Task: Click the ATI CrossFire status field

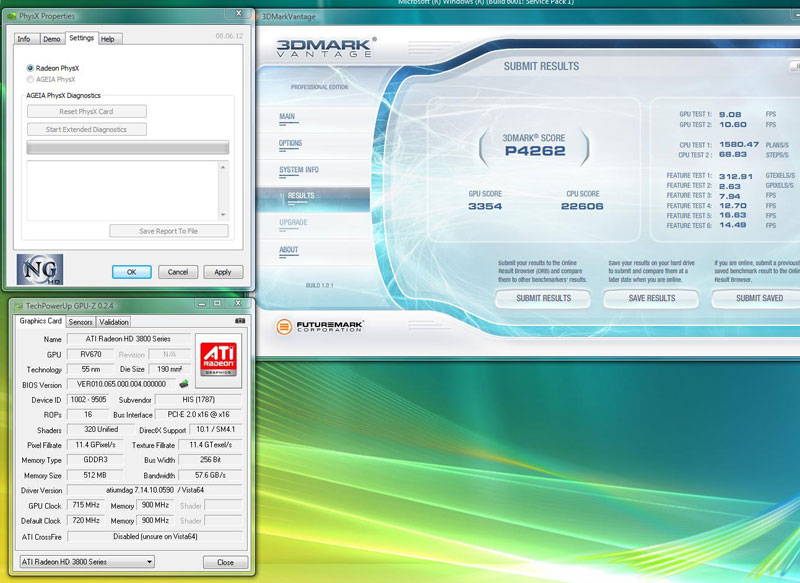Action: (x=155, y=536)
